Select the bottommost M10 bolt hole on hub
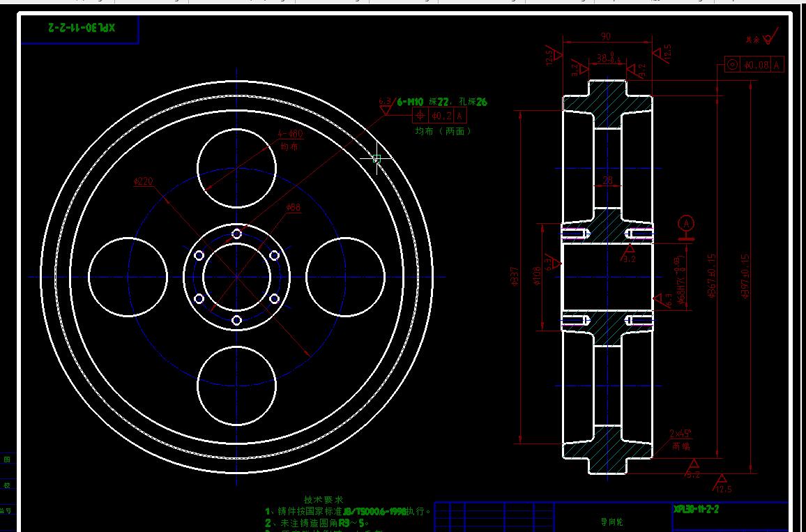The image size is (806, 532). click(236, 320)
